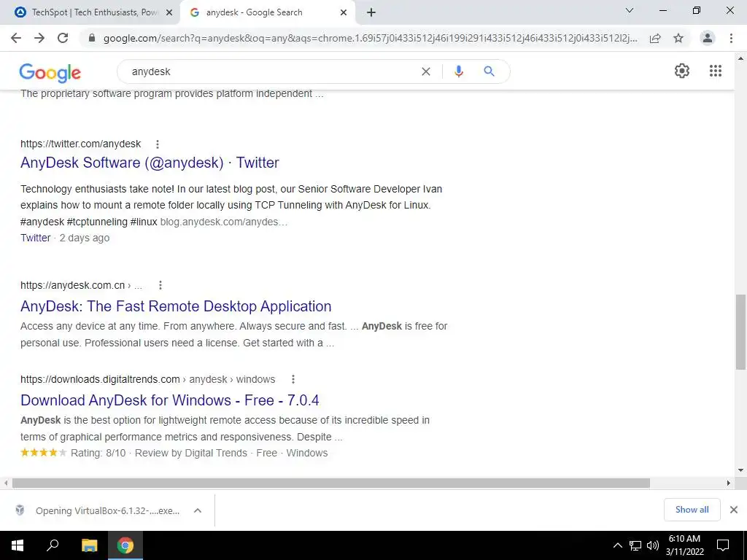
Task: Click the https://anydesk.com.cn URL text
Action: coord(72,285)
